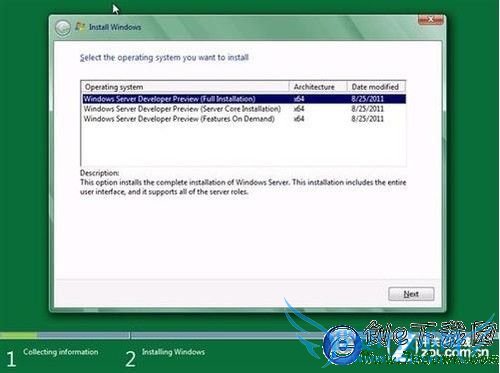Screen dimensions: 500x373
Task: Click 8/25/2011 in the Features On Demand row
Action: (367, 119)
